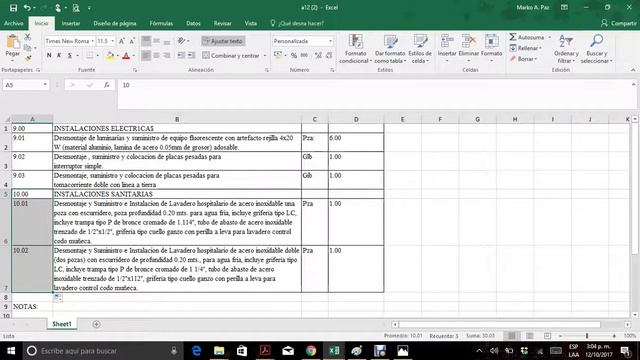Open the Times New Roman font dropdown
Image resolution: width=640 pixels, height=360 pixels.
coord(93,41)
